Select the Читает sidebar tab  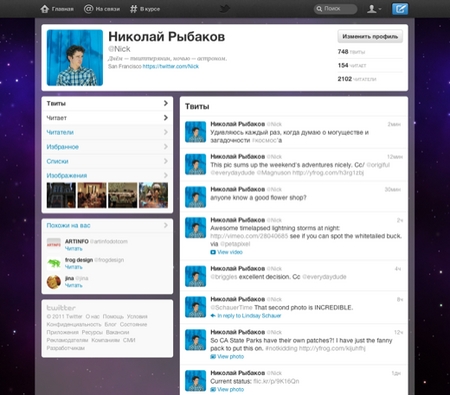[107, 118]
